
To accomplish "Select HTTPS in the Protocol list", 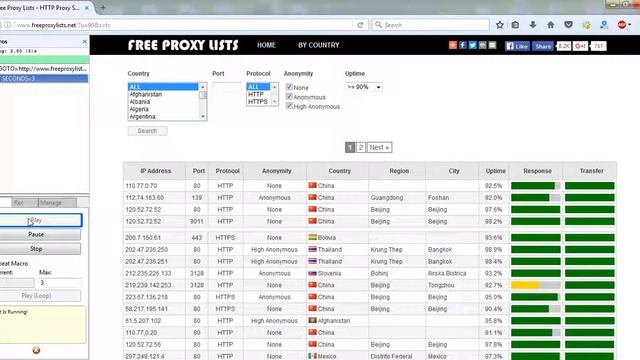I will [x=258, y=102].
